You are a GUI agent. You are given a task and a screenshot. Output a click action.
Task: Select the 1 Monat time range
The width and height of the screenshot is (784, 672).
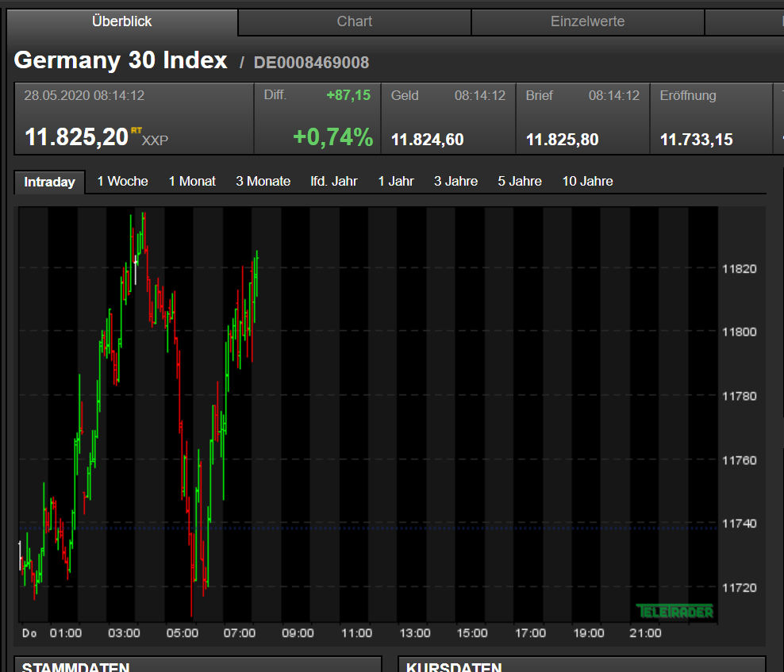point(192,181)
